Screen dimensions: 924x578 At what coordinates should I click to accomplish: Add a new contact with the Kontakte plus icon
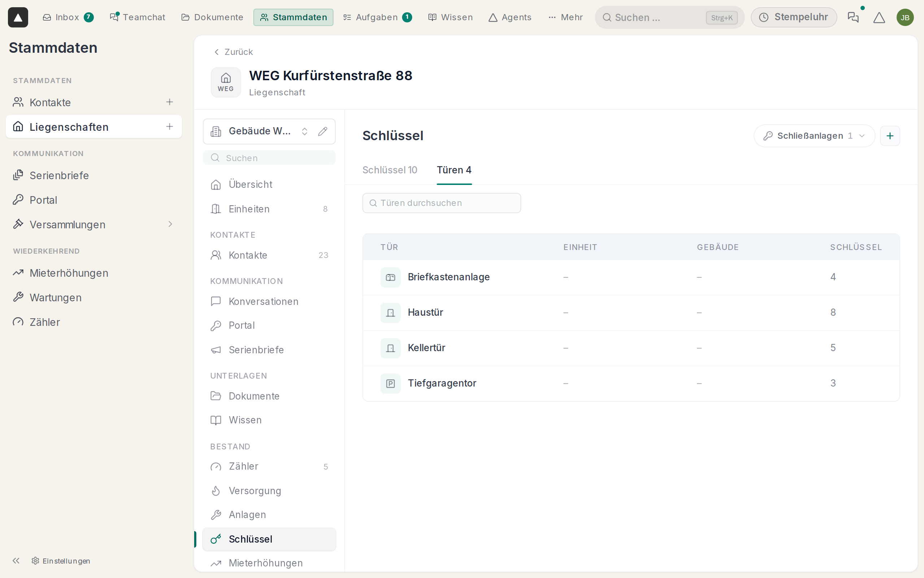pyautogui.click(x=170, y=102)
